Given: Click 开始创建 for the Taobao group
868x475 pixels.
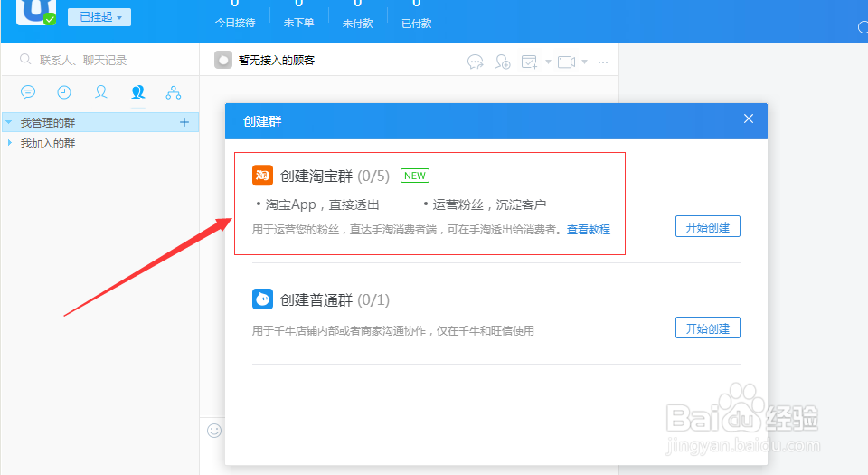Looking at the screenshot, I should click(x=707, y=226).
